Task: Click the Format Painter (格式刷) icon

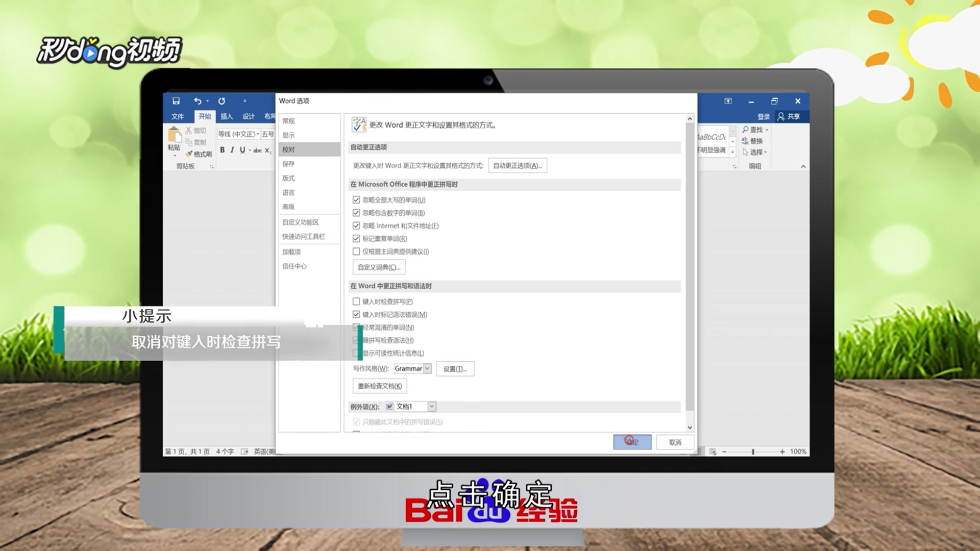Action: click(x=189, y=154)
